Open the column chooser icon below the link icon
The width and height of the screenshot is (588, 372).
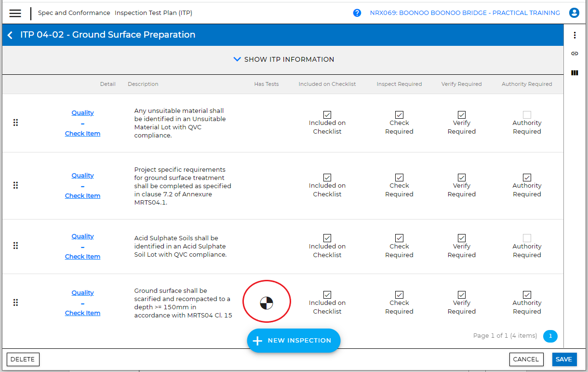[575, 73]
